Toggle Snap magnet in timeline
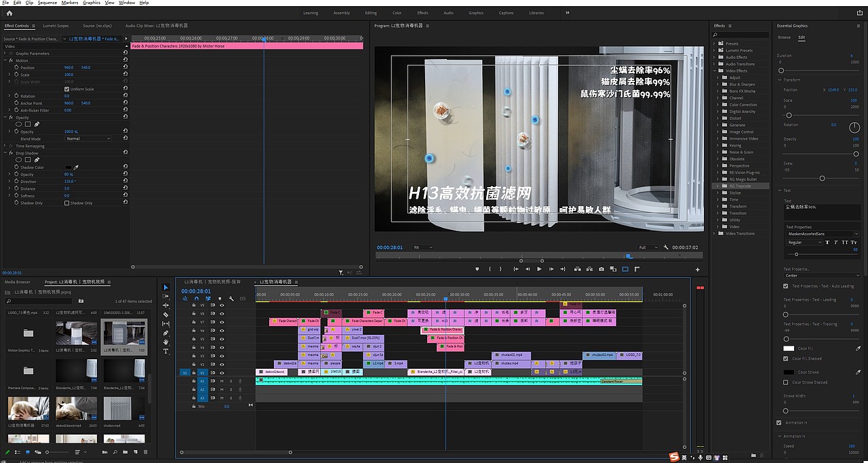The height and width of the screenshot is (463, 868). 197,298
